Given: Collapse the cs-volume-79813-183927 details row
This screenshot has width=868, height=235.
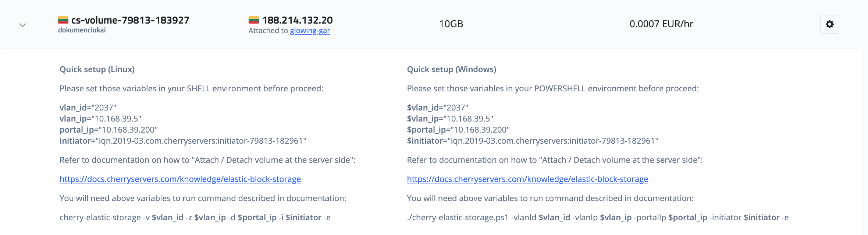Looking at the screenshot, I should (x=22, y=25).
